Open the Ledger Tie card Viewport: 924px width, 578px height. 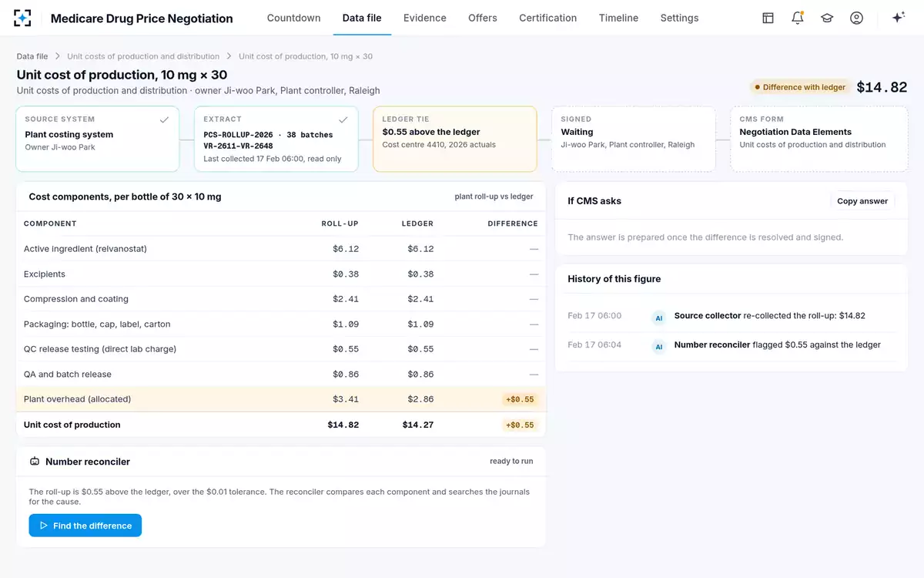(454, 139)
